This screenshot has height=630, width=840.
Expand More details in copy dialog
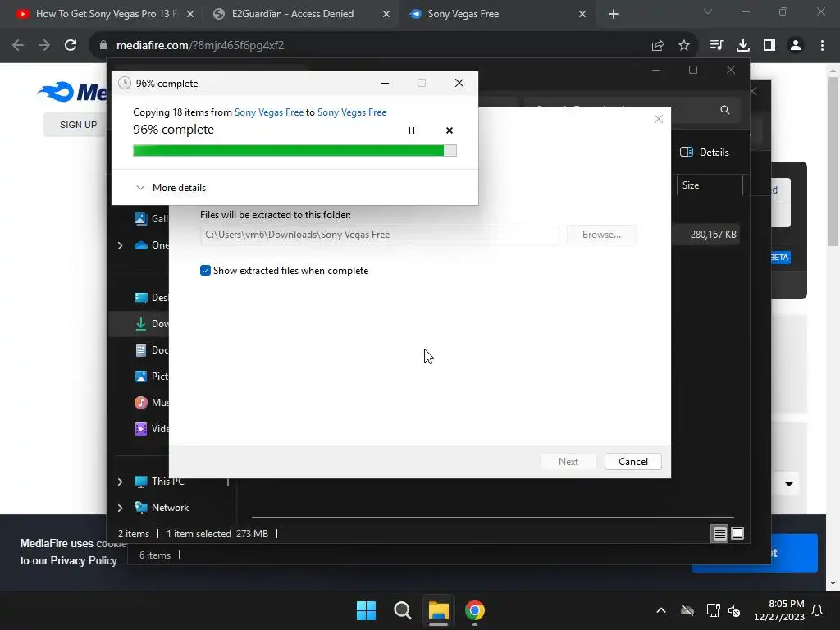click(x=171, y=188)
